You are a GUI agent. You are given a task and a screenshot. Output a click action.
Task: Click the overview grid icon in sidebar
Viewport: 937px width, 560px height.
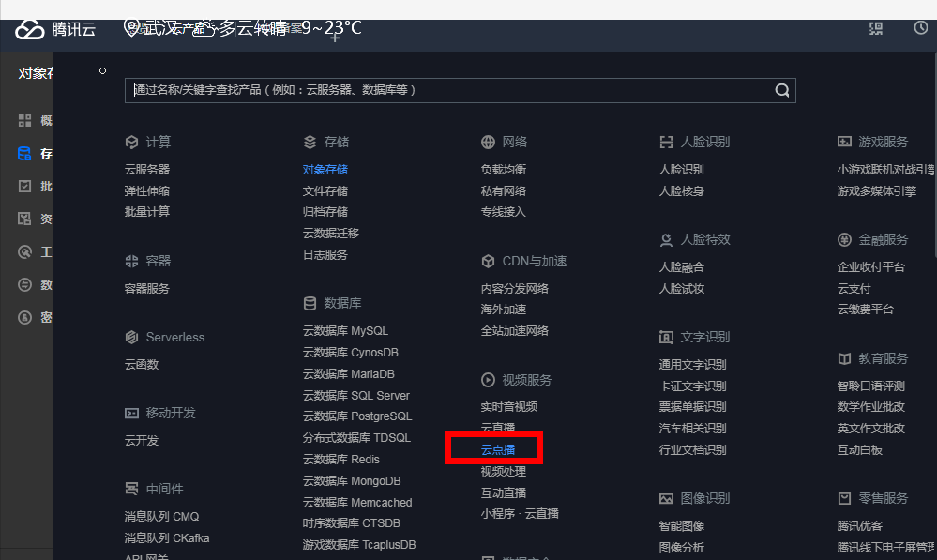click(24, 121)
